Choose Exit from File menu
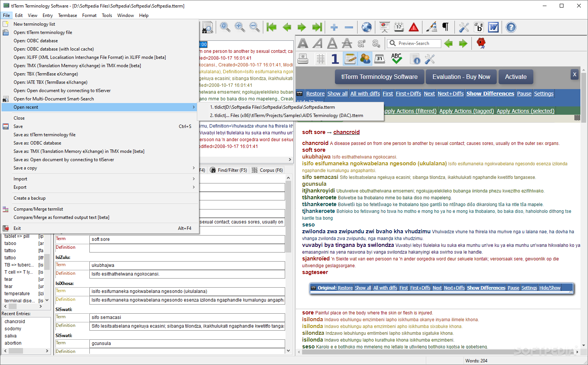 click(x=100, y=228)
